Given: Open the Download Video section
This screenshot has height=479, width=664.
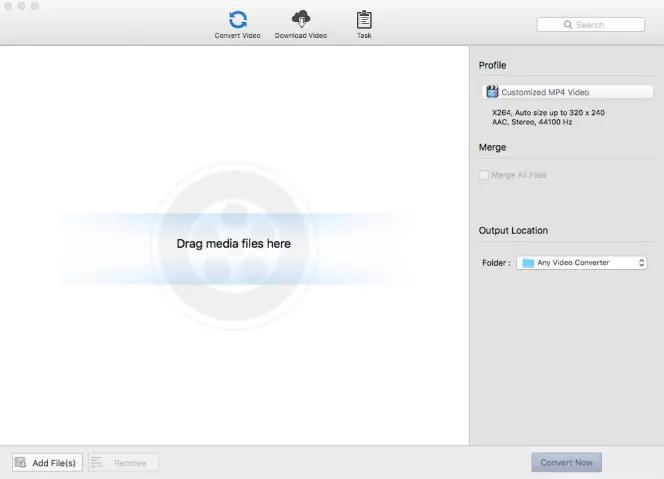Looking at the screenshot, I should point(301,25).
